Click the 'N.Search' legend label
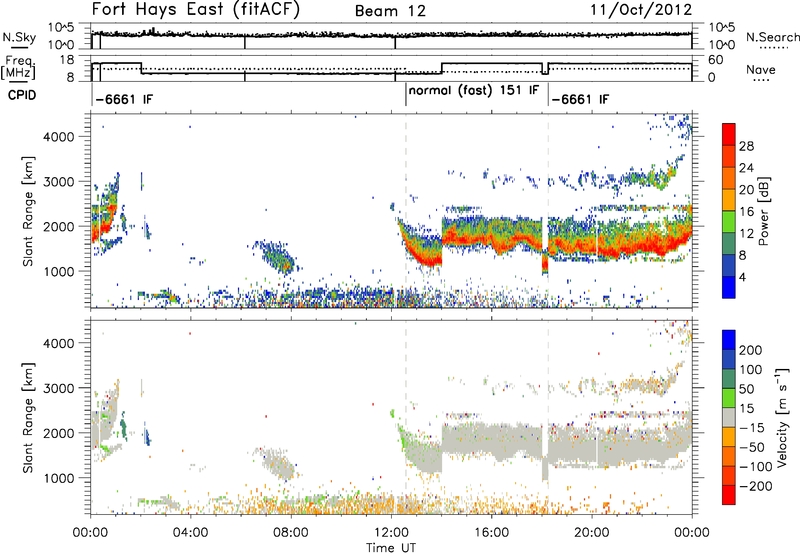 (772, 37)
